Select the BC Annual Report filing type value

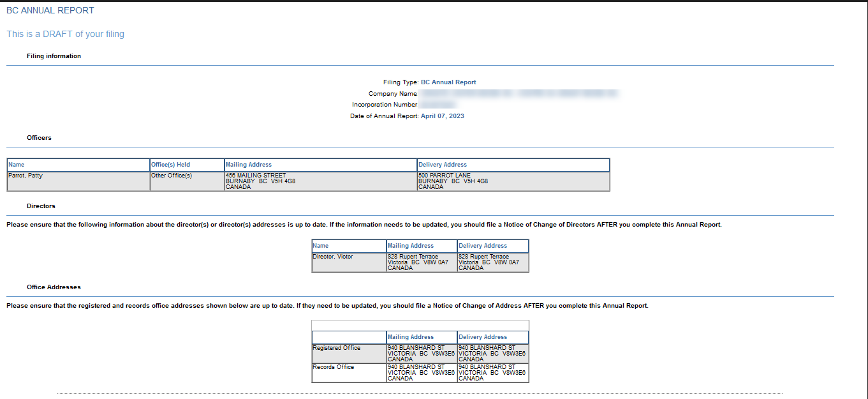448,82
